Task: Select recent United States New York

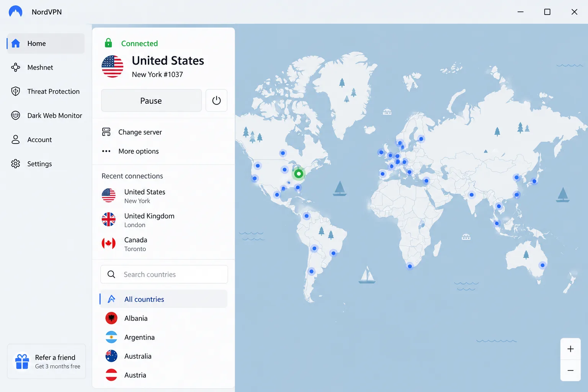Action: [x=164, y=196]
